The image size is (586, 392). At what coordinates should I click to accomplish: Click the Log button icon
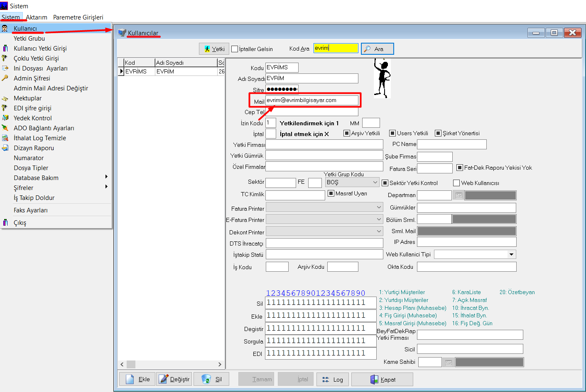326,380
